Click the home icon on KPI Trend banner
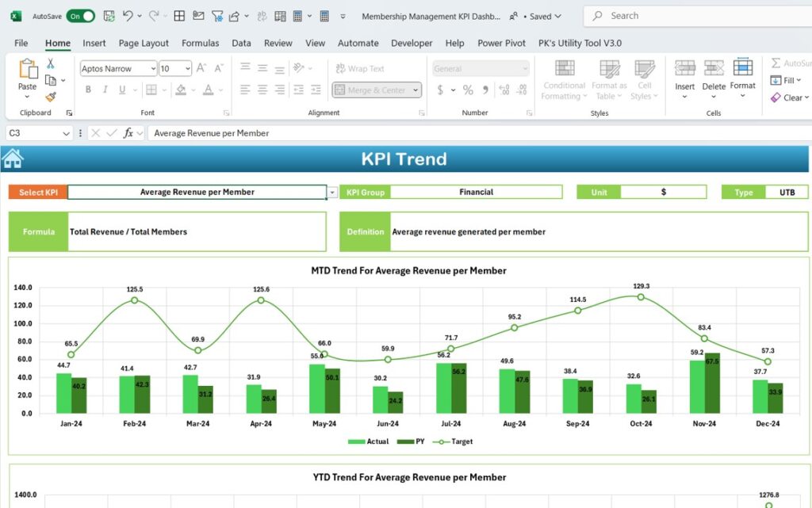The width and height of the screenshot is (812, 508). point(13,159)
